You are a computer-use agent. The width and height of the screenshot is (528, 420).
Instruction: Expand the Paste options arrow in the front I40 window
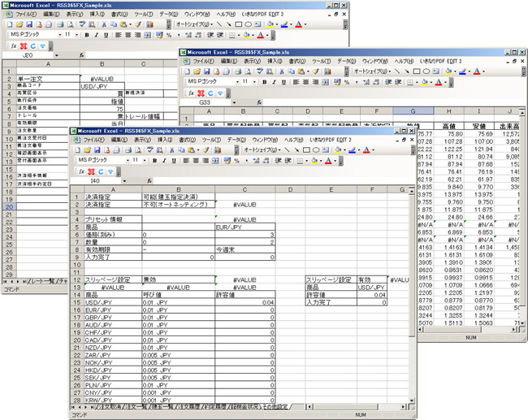(198, 150)
